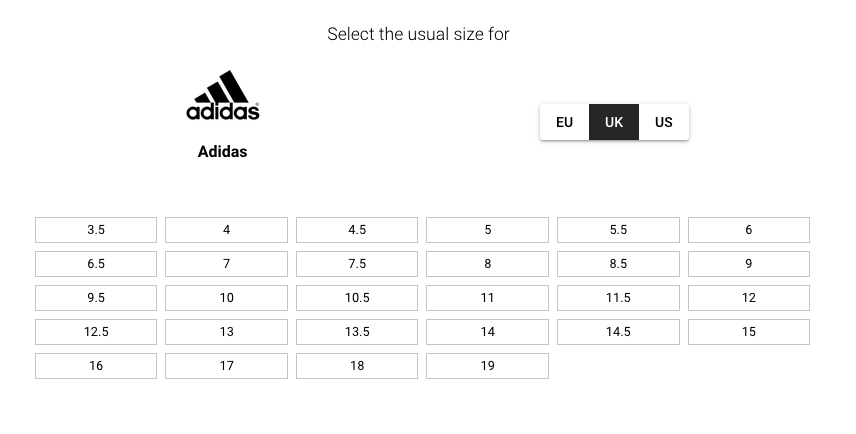
Task: Select size 13
Action: click(x=227, y=332)
